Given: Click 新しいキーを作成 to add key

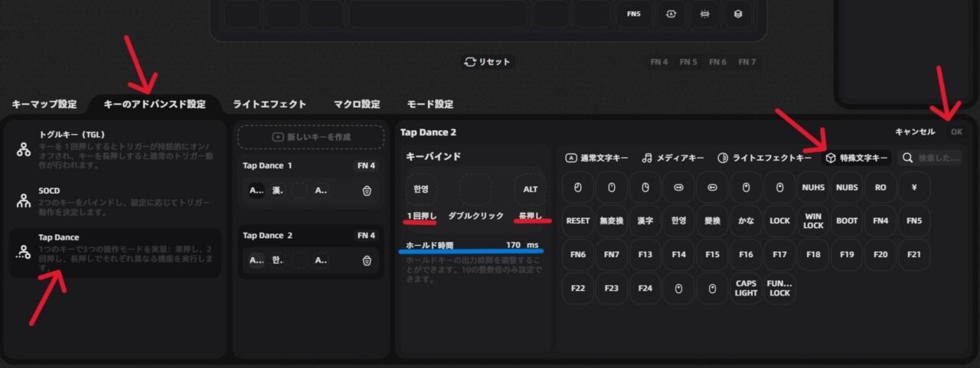Looking at the screenshot, I should [x=311, y=137].
